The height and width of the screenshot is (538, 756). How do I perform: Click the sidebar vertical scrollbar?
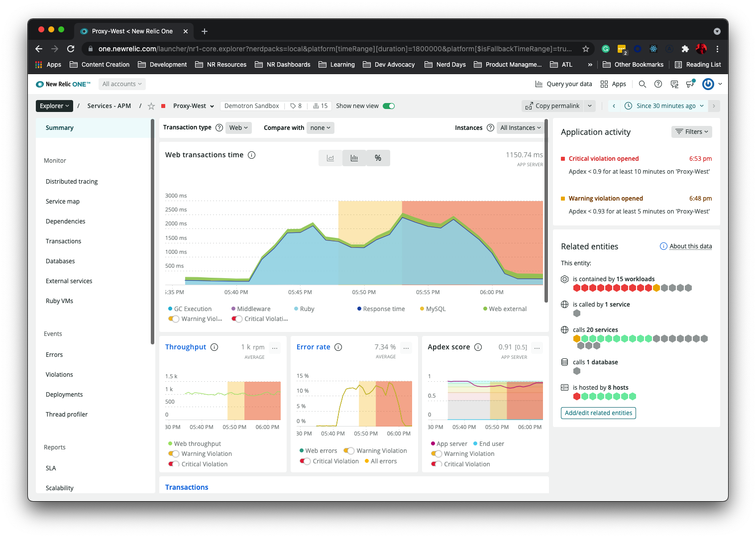coord(152,231)
